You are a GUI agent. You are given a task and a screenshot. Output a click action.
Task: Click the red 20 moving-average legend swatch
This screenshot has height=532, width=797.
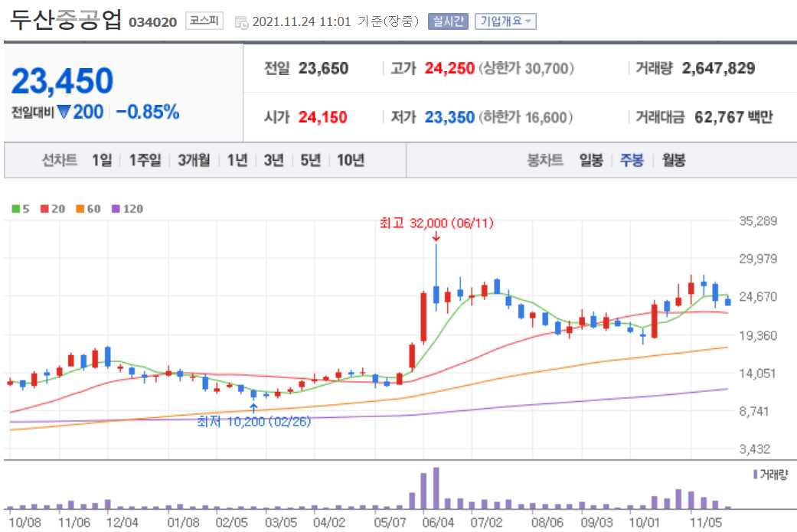tap(44, 209)
